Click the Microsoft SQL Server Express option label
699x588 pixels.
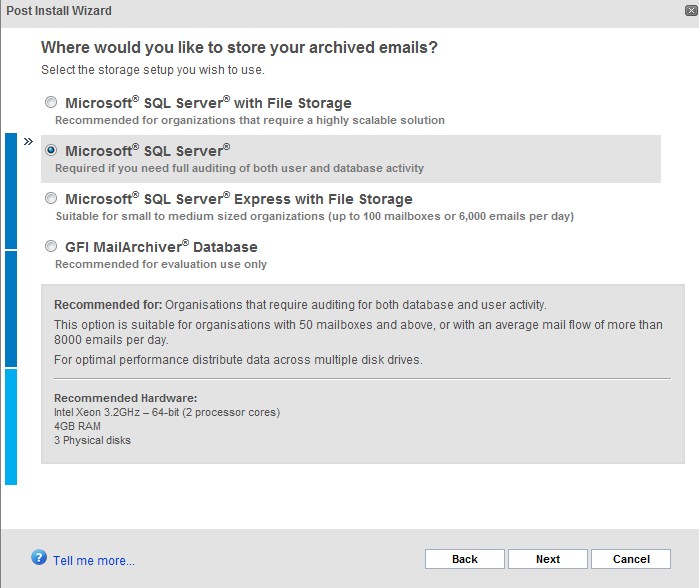[x=239, y=199]
